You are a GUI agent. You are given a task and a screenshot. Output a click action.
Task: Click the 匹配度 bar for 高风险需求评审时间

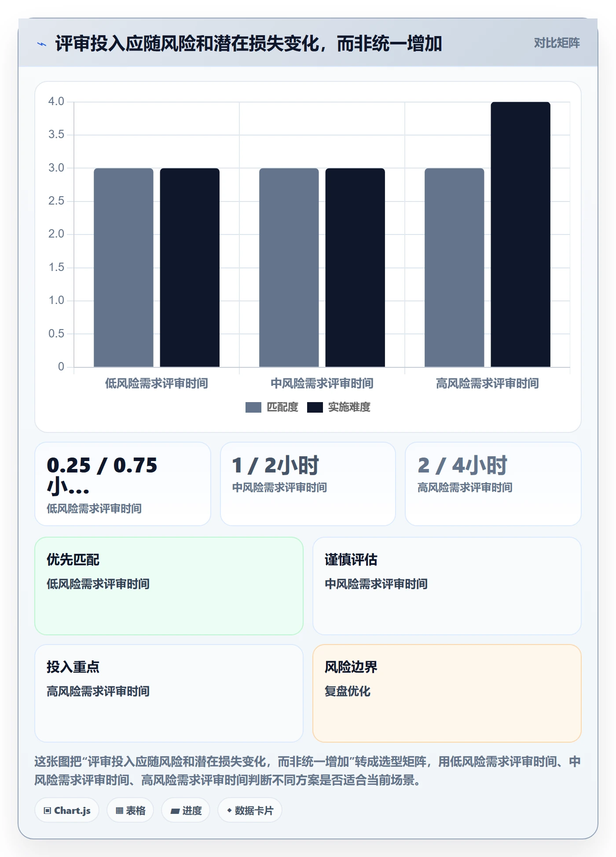click(455, 267)
